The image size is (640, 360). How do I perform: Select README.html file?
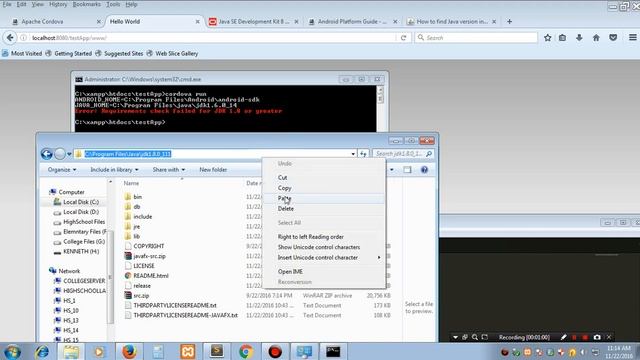coord(147,276)
